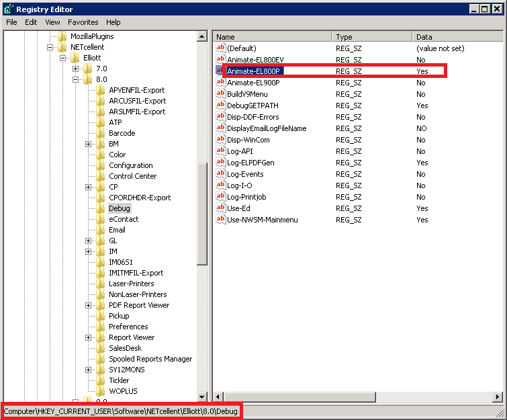Click the string icon next to Log-Events

point(220,173)
